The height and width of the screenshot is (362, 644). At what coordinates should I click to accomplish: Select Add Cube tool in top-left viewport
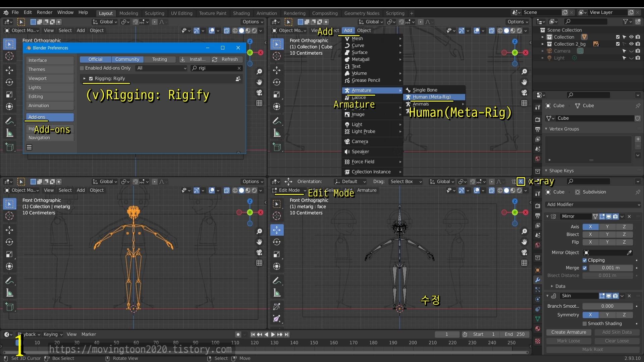9,147
